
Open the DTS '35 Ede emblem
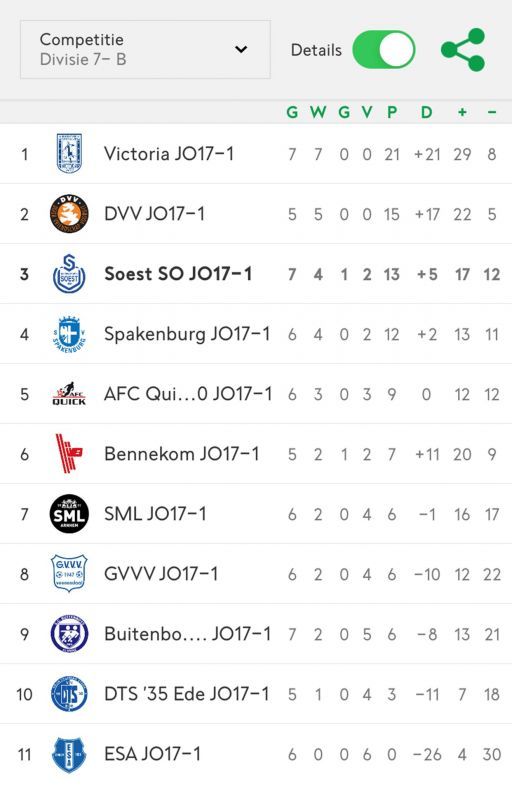click(69, 694)
